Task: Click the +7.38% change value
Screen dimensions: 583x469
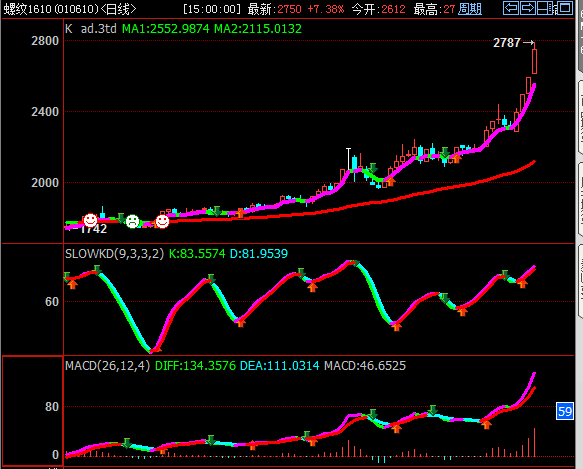Action: click(326, 9)
